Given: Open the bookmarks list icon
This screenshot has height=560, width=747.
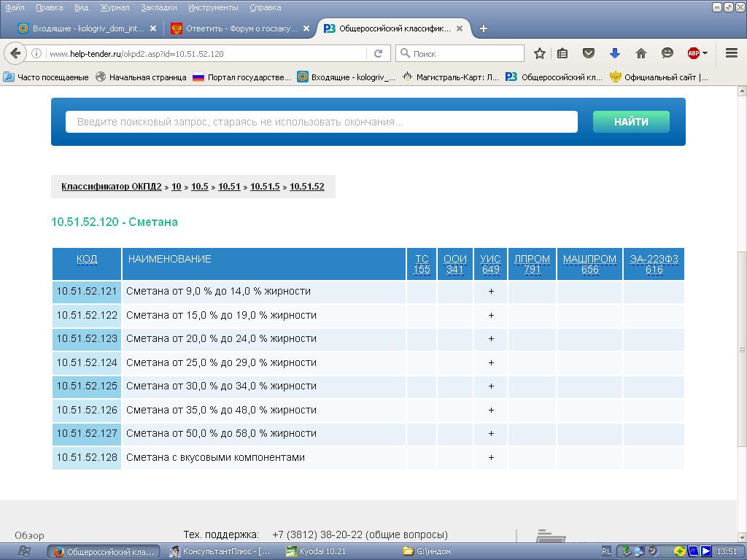Looking at the screenshot, I should click(x=562, y=53).
